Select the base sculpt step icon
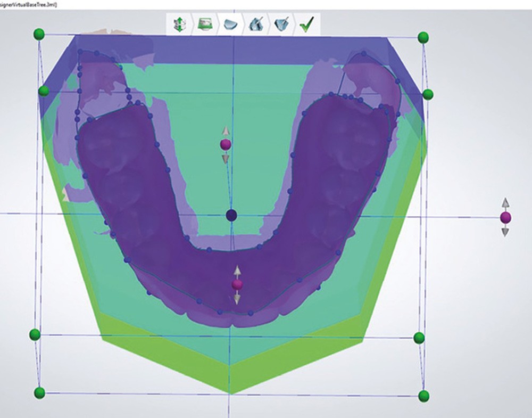Image resolution: width=532 pixels, height=418 pixels. (280, 24)
